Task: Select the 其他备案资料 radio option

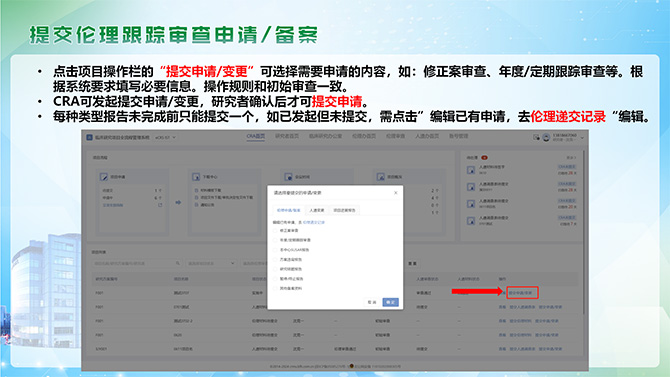Action: tap(276, 289)
